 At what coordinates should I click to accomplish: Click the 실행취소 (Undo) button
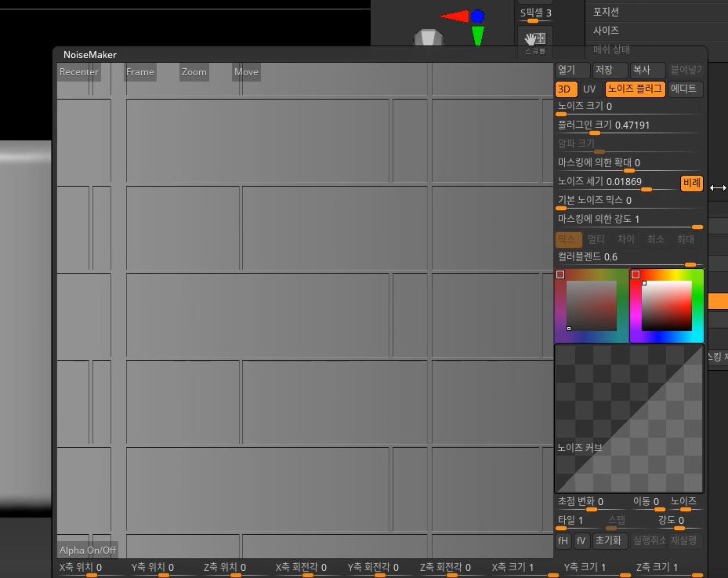(x=649, y=540)
